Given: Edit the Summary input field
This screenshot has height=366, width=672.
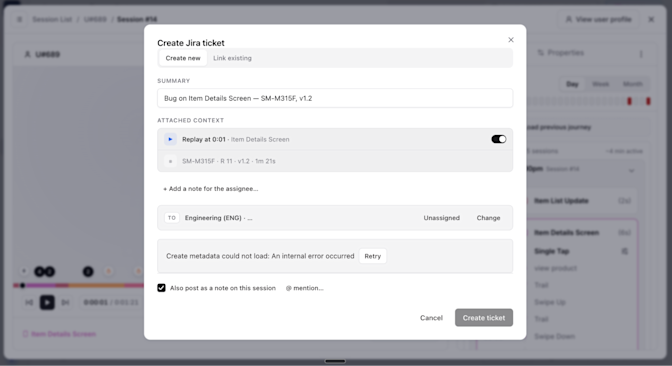Looking at the screenshot, I should 335,98.
